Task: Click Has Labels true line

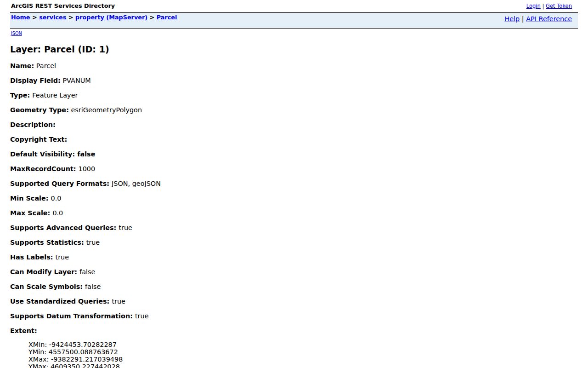Action: click(x=40, y=257)
